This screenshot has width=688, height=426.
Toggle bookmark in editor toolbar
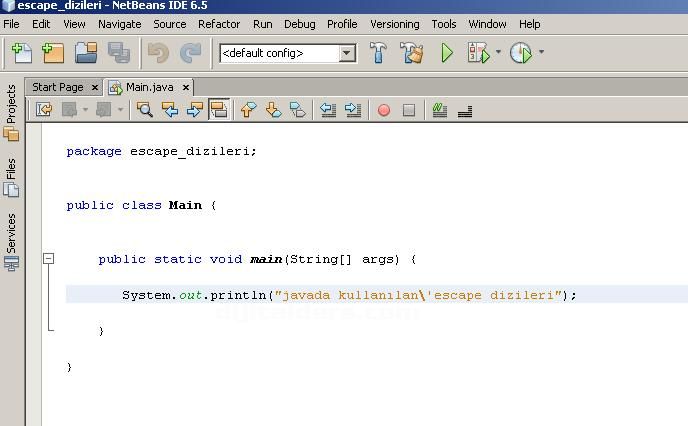coord(298,110)
